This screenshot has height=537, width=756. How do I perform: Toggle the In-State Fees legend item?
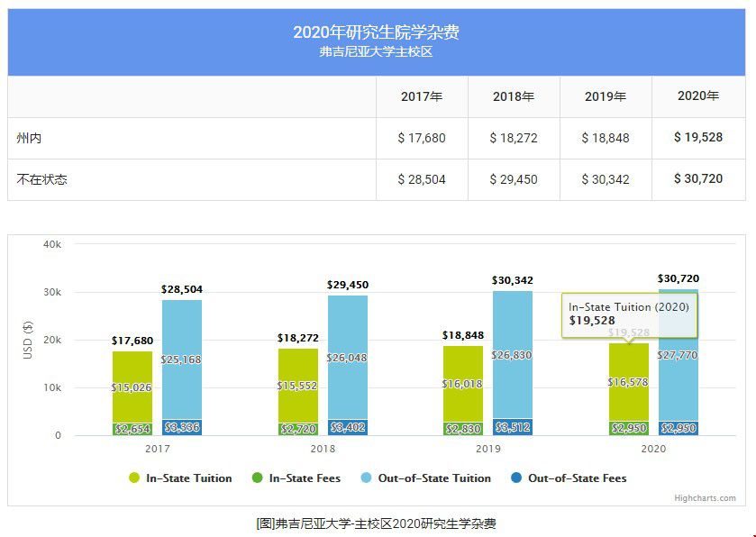click(x=296, y=478)
